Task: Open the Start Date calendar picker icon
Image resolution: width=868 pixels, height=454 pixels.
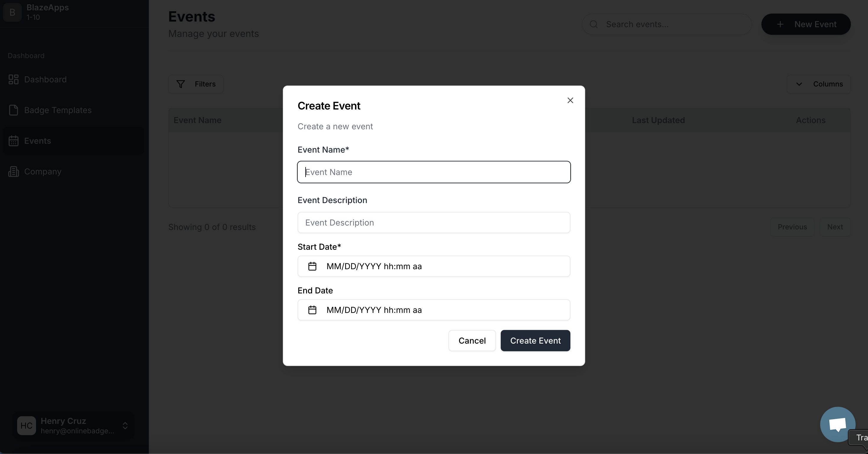Action: point(312,266)
